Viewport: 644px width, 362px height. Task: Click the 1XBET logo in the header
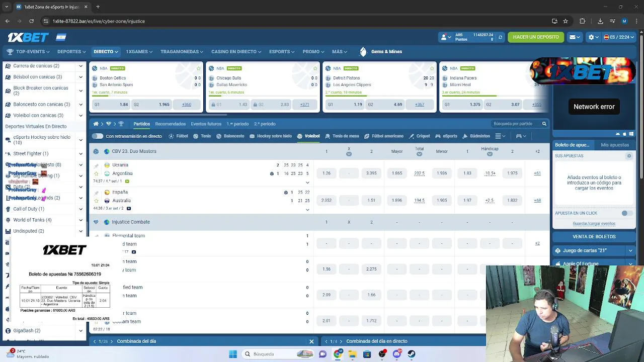pyautogui.click(x=28, y=37)
